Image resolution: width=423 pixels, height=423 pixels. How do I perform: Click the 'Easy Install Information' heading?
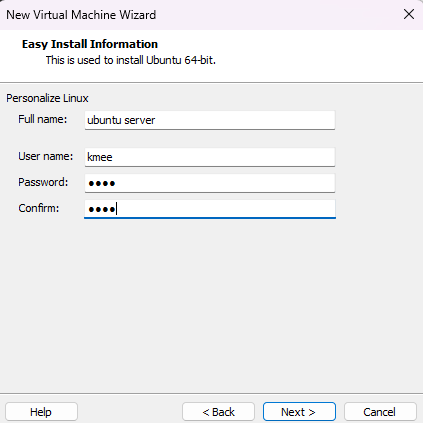(90, 44)
